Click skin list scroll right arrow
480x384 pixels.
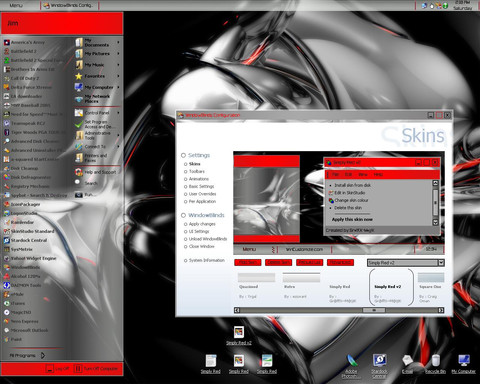point(441,310)
